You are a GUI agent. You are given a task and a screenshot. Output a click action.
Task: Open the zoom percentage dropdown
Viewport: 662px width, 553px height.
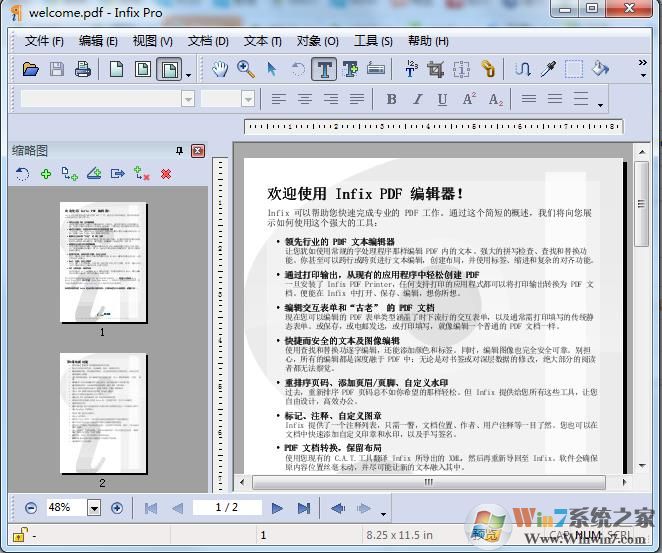coord(94,508)
